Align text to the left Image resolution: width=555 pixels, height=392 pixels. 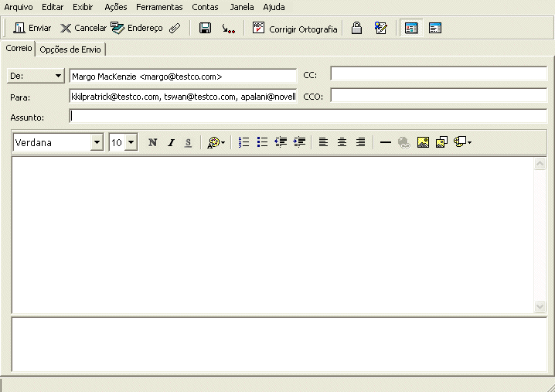323,142
